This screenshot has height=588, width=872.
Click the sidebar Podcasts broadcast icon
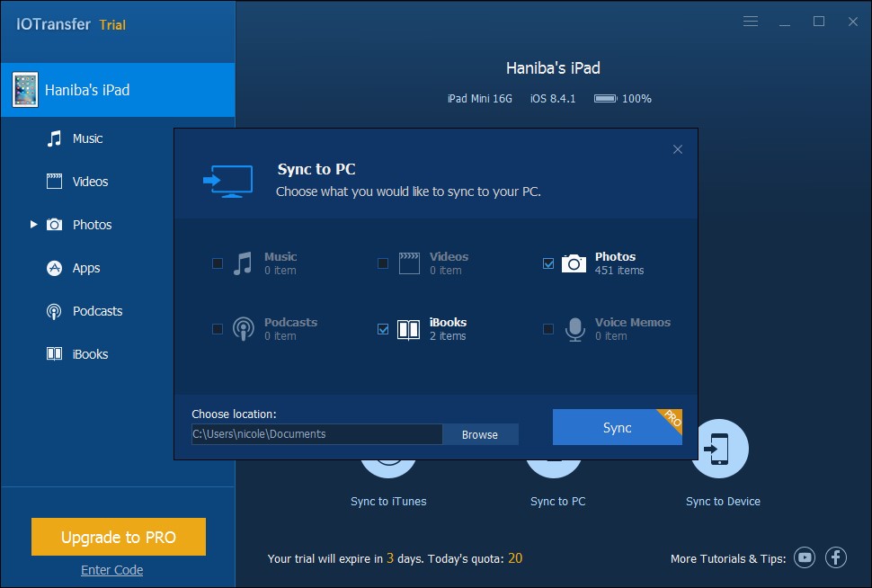54,311
